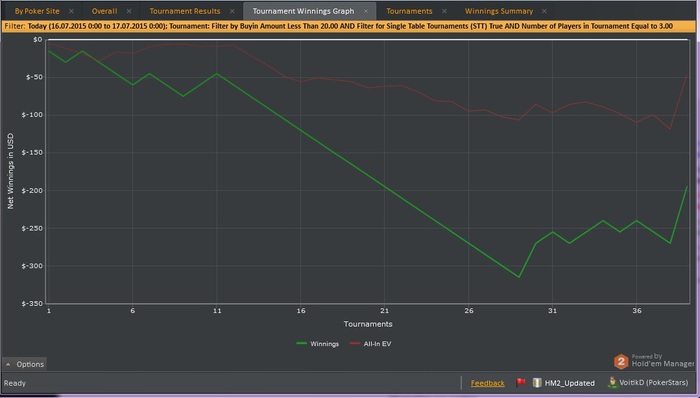The height and width of the screenshot is (398, 700).
Task: Open the Tournaments tab
Action: 409,11
